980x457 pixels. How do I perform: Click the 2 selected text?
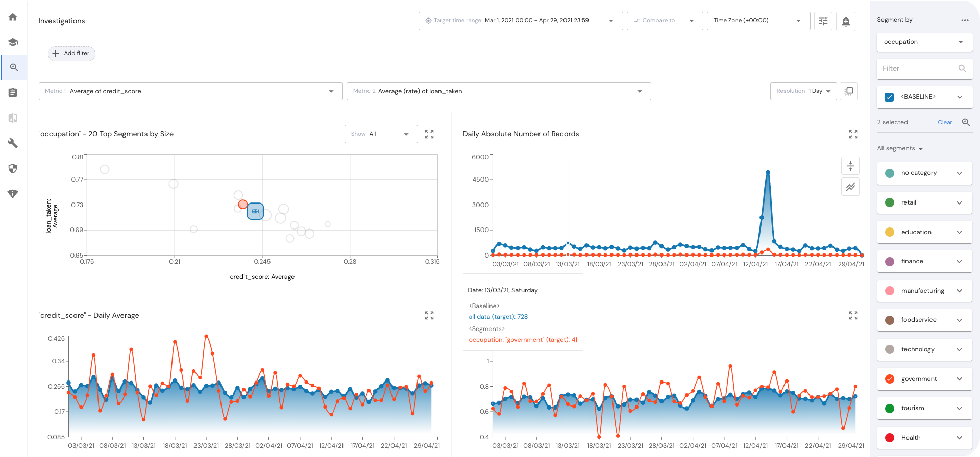coord(892,122)
